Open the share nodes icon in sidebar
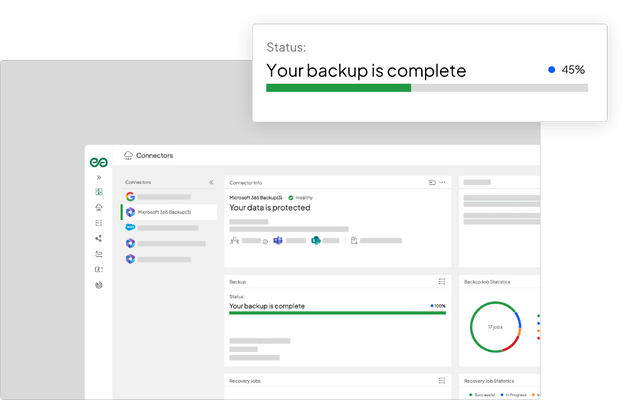The image size is (640, 400). (x=99, y=238)
